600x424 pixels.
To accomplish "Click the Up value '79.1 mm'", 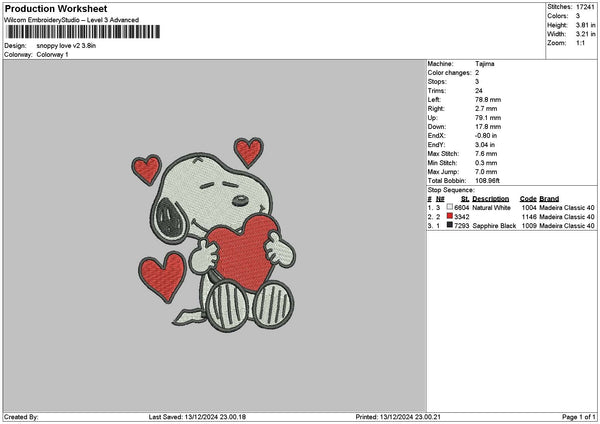I will pyautogui.click(x=488, y=118).
